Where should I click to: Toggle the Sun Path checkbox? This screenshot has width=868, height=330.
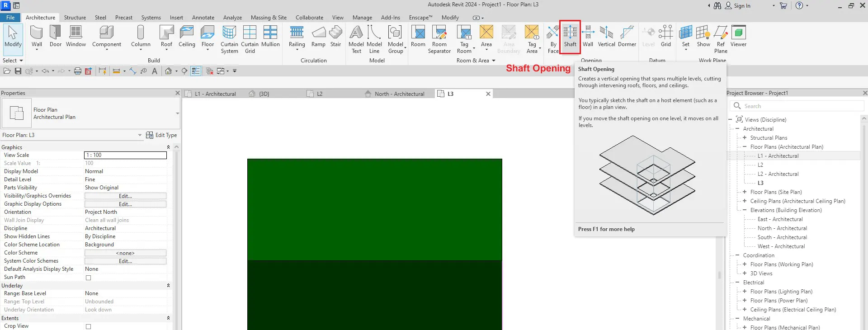(x=89, y=278)
